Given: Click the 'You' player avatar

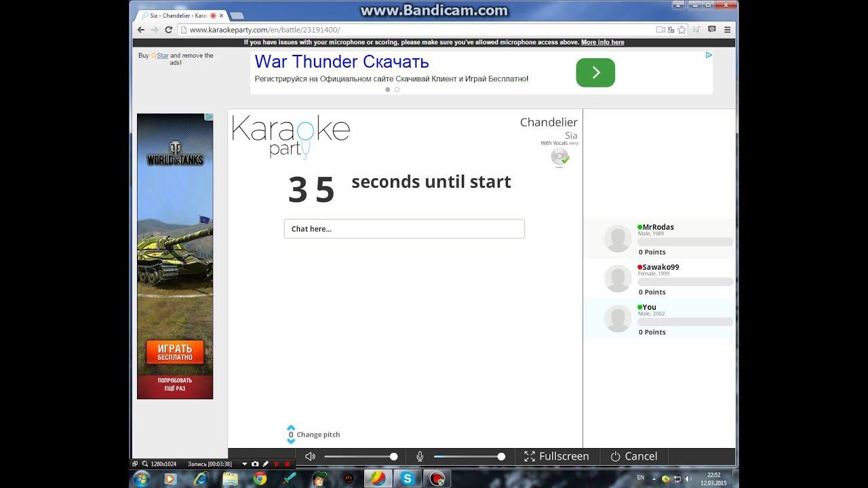Looking at the screenshot, I should (618, 319).
